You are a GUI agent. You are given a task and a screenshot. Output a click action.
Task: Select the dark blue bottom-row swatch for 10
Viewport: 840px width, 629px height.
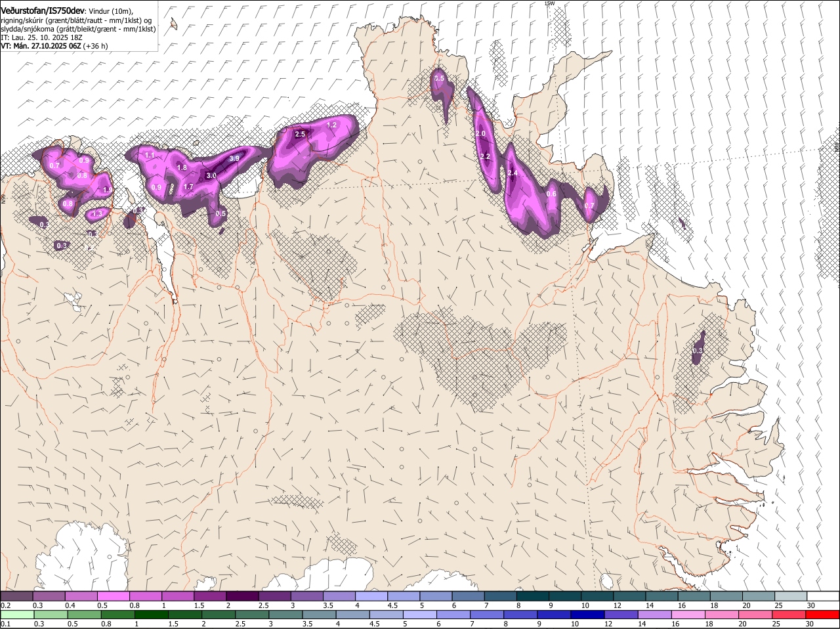click(x=588, y=615)
